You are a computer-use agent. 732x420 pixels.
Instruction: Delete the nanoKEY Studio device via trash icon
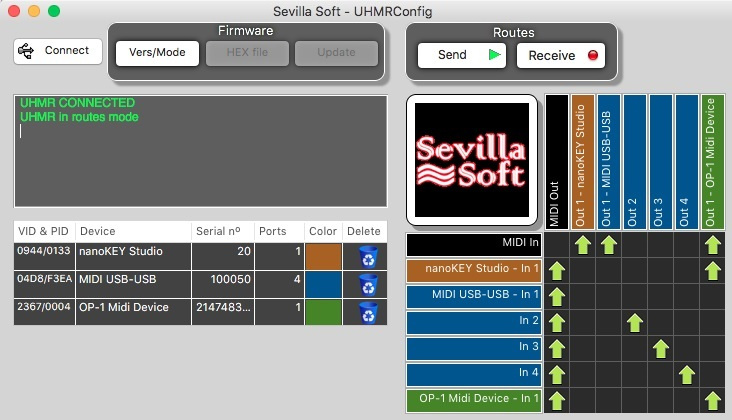(368, 257)
